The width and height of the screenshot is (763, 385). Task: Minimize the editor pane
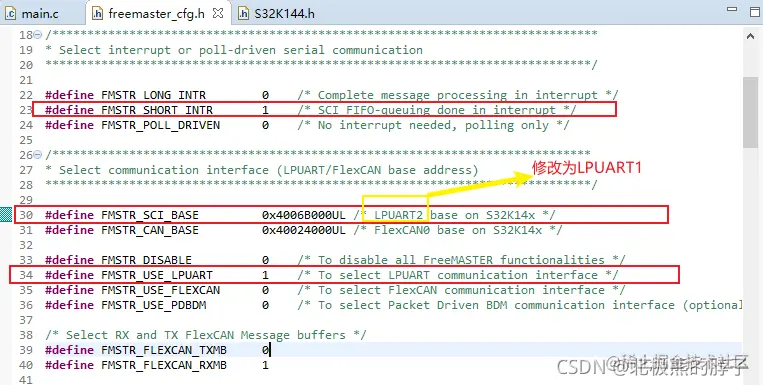732,9
